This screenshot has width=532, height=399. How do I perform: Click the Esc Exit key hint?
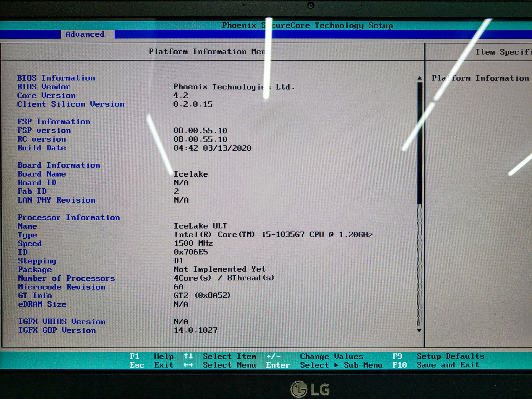click(151, 365)
